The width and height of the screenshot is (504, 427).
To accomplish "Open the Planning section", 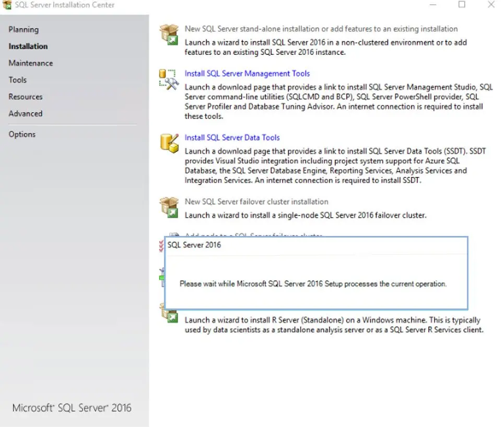I will (x=24, y=30).
